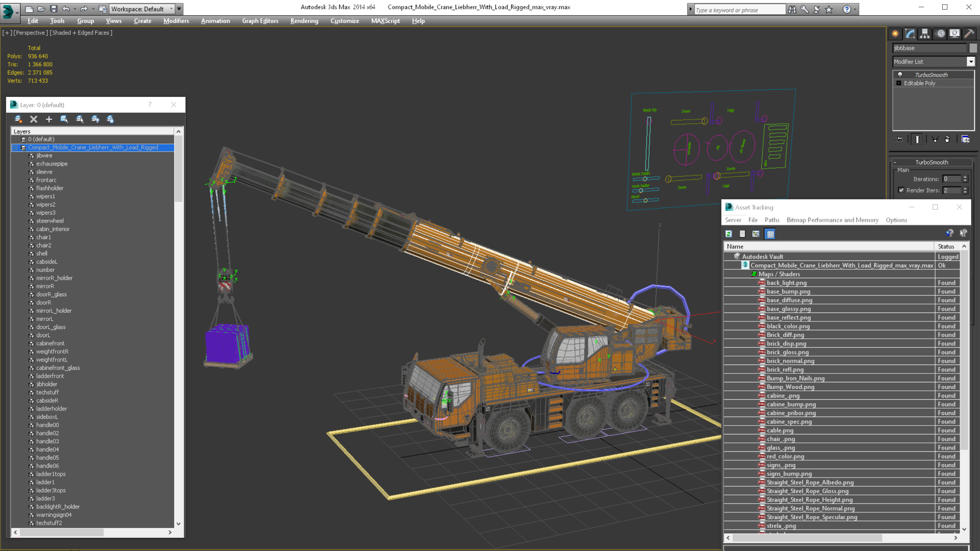980x551 pixels.
Task: Toggle the Render Iters checkbox
Action: (901, 190)
